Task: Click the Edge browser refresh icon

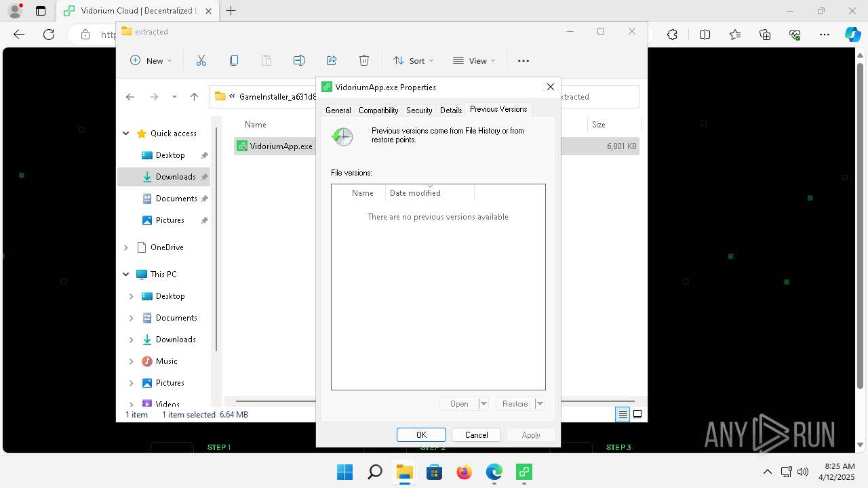Action: point(49,35)
